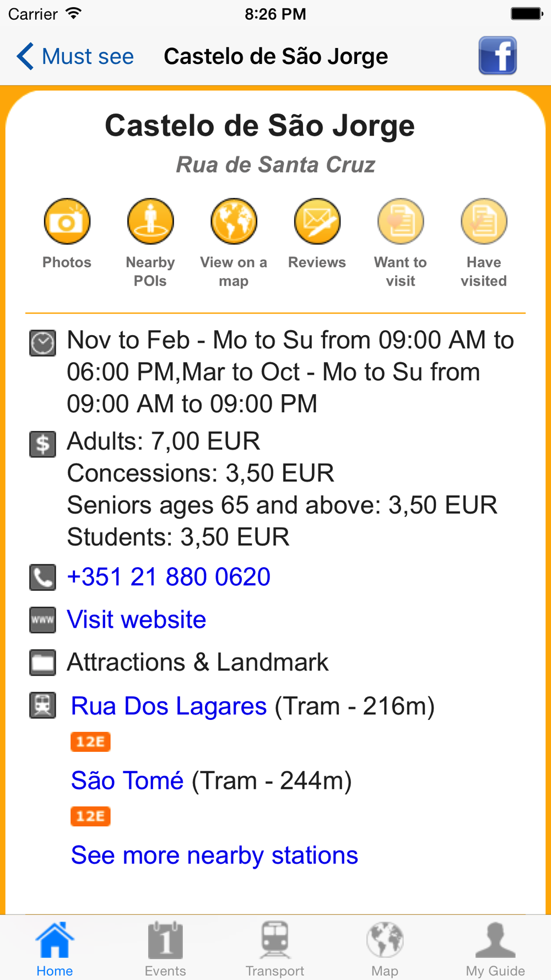Open Rua Dos Lagares tram station
This screenshot has height=980, width=551.
169,706
